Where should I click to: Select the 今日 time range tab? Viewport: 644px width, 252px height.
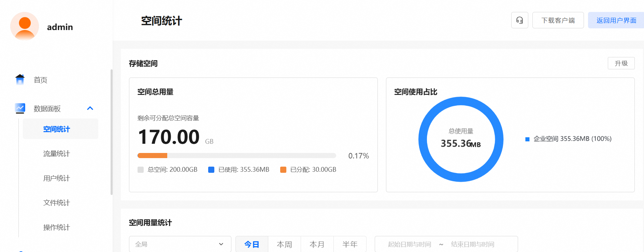coord(252,244)
